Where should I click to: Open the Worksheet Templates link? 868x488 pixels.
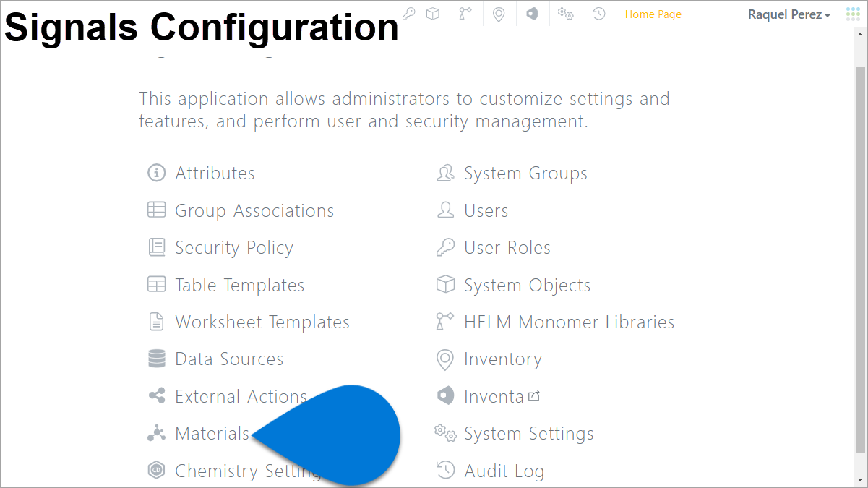tap(262, 322)
